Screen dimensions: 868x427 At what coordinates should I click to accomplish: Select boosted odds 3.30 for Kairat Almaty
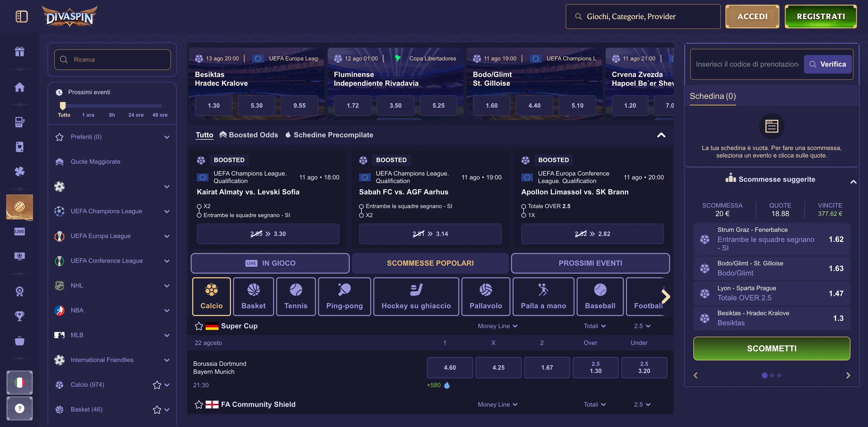268,234
